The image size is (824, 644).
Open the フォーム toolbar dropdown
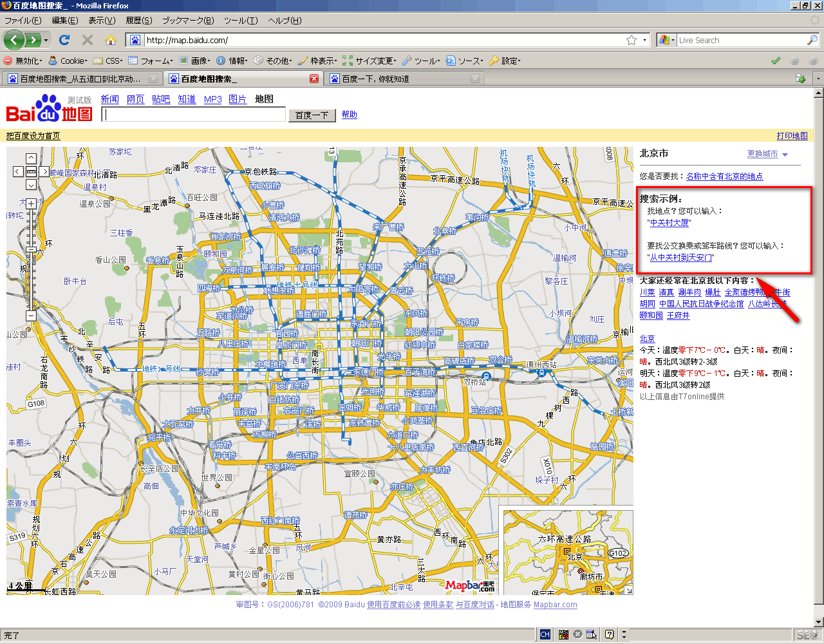click(x=151, y=61)
